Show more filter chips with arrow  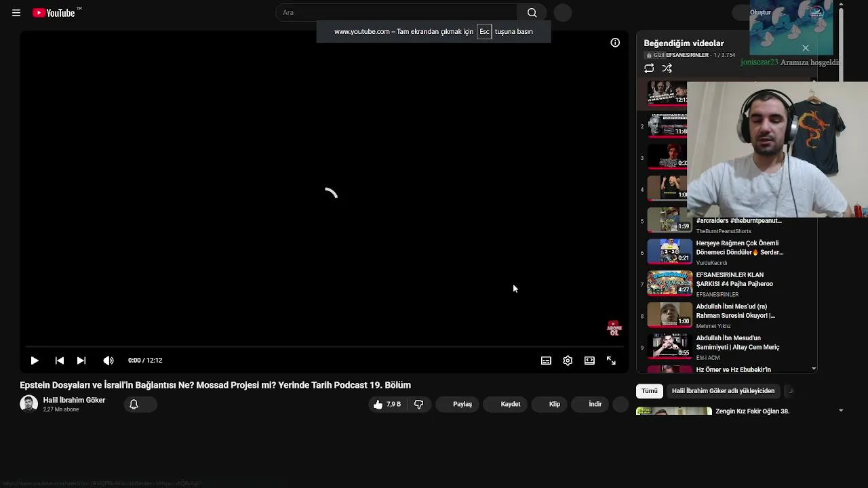pyautogui.click(x=790, y=390)
